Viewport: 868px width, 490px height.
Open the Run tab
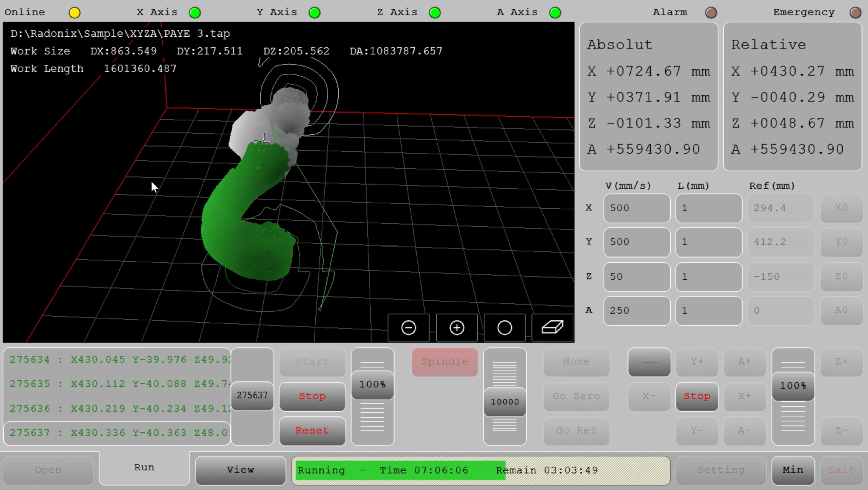pos(144,468)
